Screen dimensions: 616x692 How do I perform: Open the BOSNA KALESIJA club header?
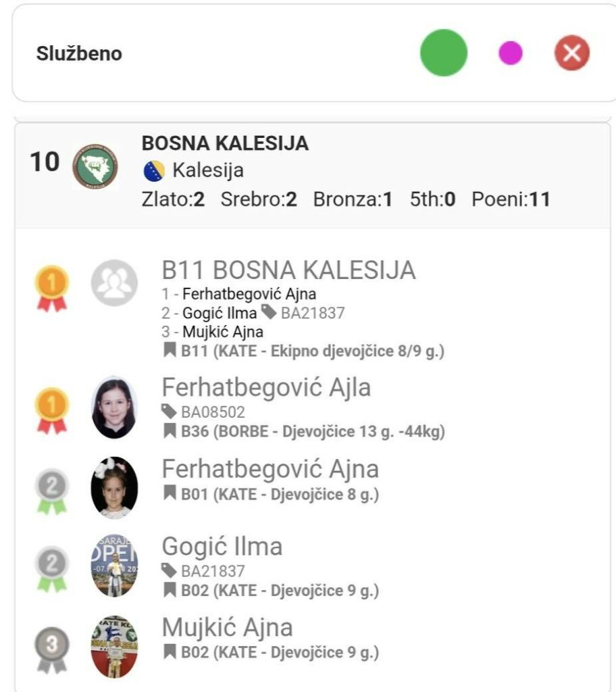coord(225,143)
